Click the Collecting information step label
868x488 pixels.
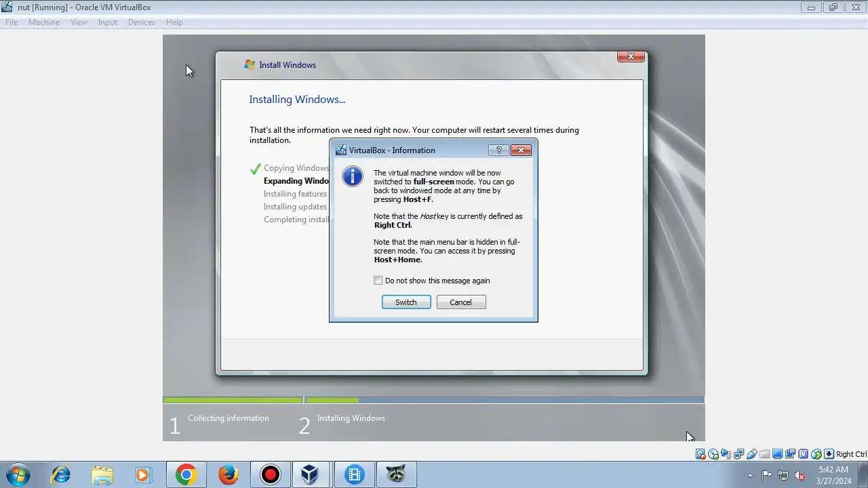tap(229, 418)
